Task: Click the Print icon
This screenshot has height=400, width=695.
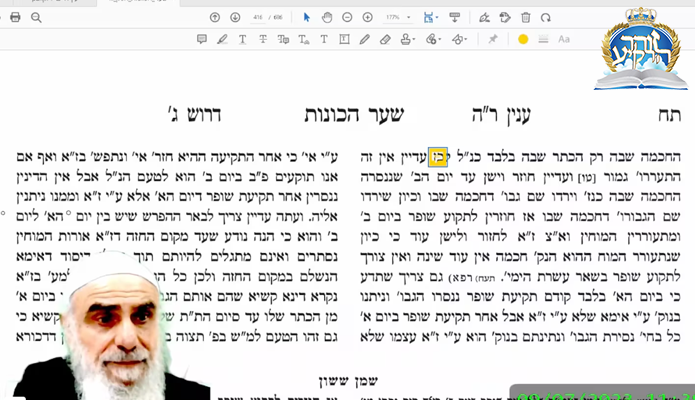Action: (14, 17)
